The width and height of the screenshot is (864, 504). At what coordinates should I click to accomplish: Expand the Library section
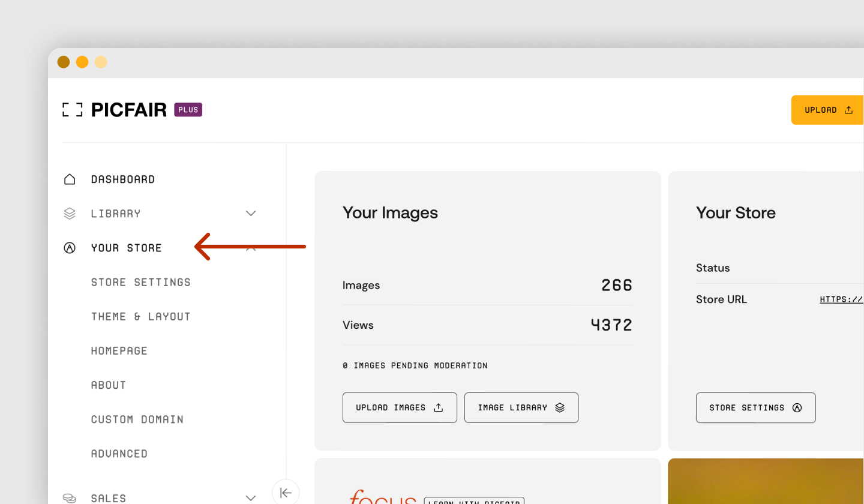pyautogui.click(x=251, y=213)
